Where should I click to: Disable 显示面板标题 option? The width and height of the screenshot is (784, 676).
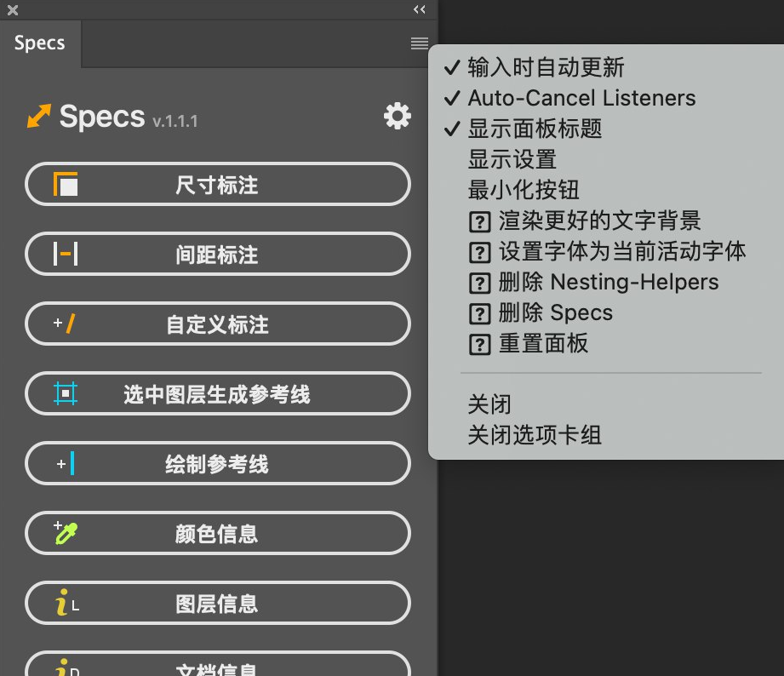point(534,129)
